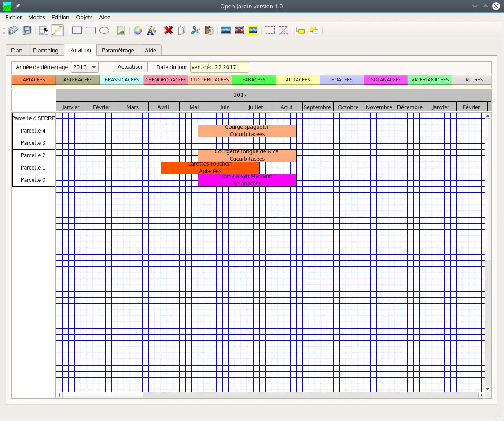Select the rectangle shape tool
The image size is (504, 421).
click(x=77, y=30)
